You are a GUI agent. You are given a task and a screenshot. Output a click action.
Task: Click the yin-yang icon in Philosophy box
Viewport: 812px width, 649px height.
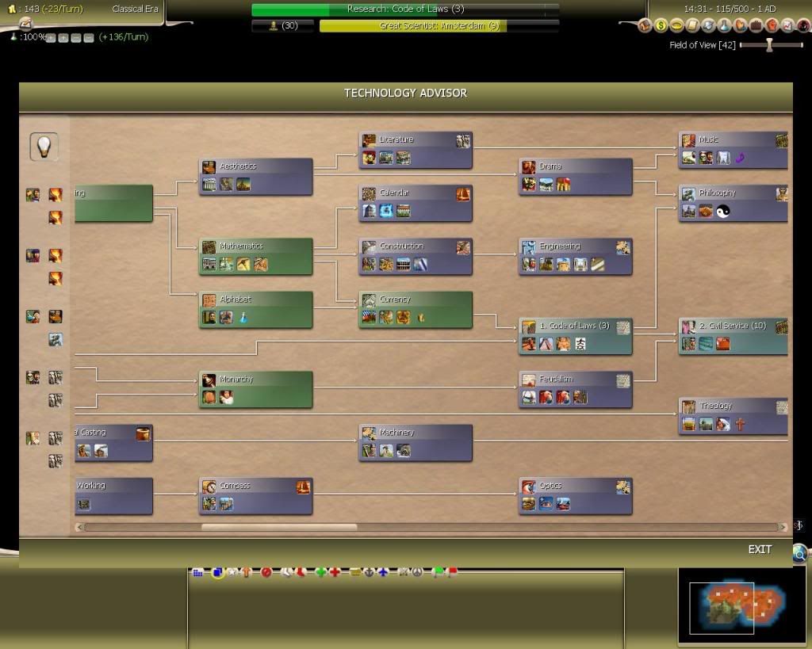(x=723, y=211)
